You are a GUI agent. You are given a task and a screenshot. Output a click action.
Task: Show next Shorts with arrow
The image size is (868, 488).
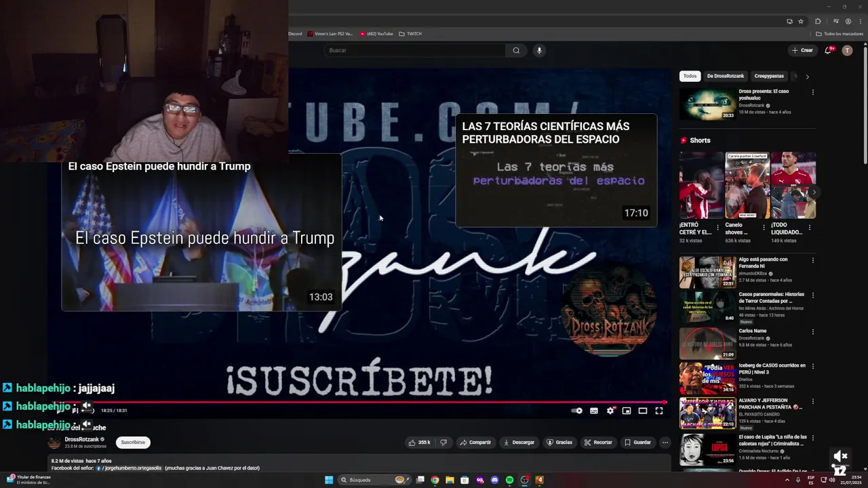814,192
